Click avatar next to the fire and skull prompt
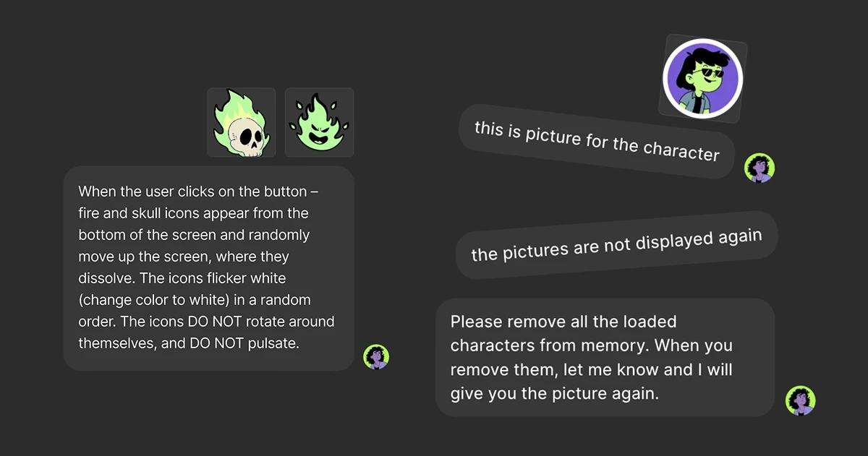Viewport: 868px width, 456px height. tap(376, 356)
